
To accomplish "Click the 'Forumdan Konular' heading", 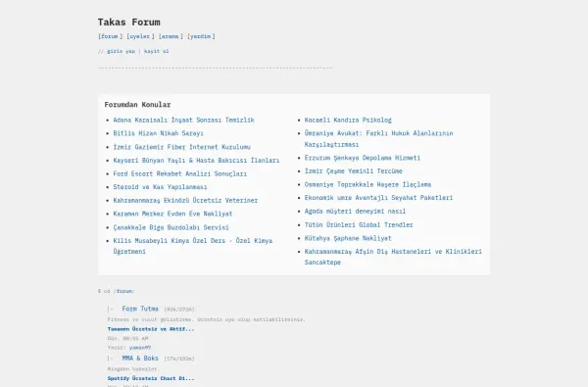I will (x=137, y=105).
